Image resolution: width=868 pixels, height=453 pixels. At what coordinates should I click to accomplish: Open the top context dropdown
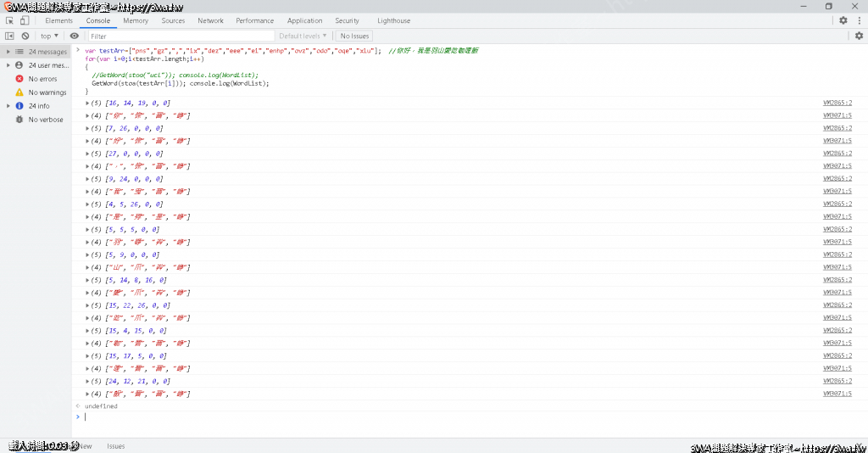[49, 36]
